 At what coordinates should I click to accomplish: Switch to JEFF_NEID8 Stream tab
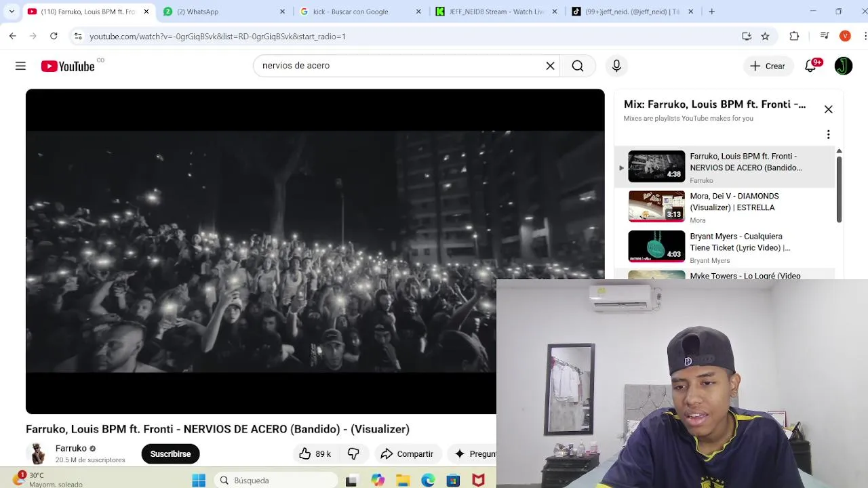(x=497, y=12)
